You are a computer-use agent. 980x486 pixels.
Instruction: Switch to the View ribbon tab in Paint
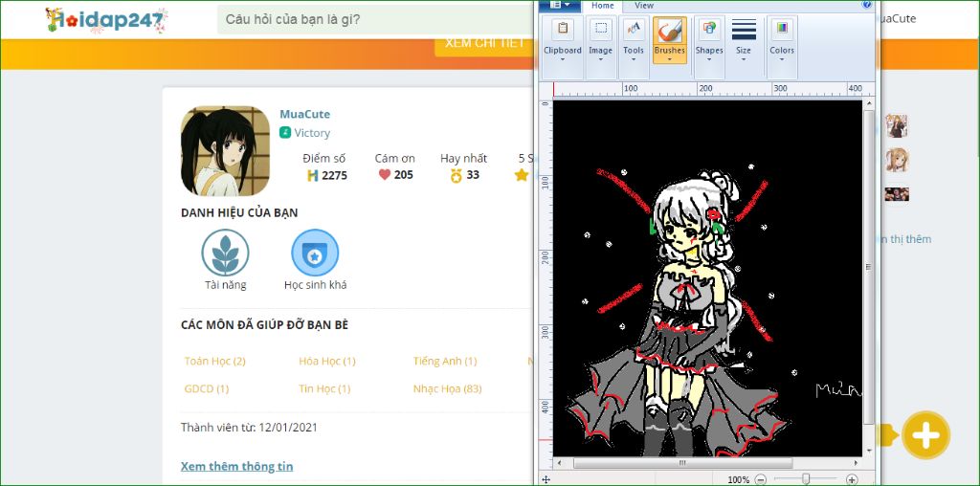(644, 5)
